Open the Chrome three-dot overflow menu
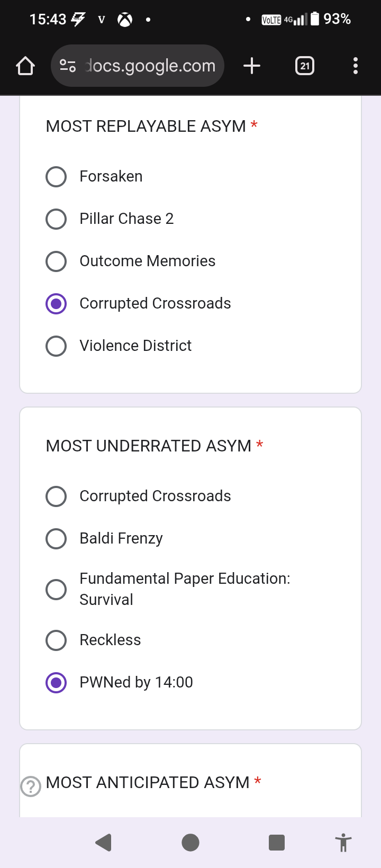 tap(355, 66)
